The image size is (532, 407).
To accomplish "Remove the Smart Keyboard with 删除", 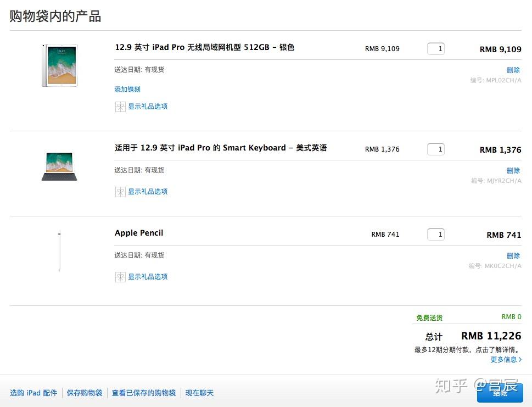I will click(513, 170).
